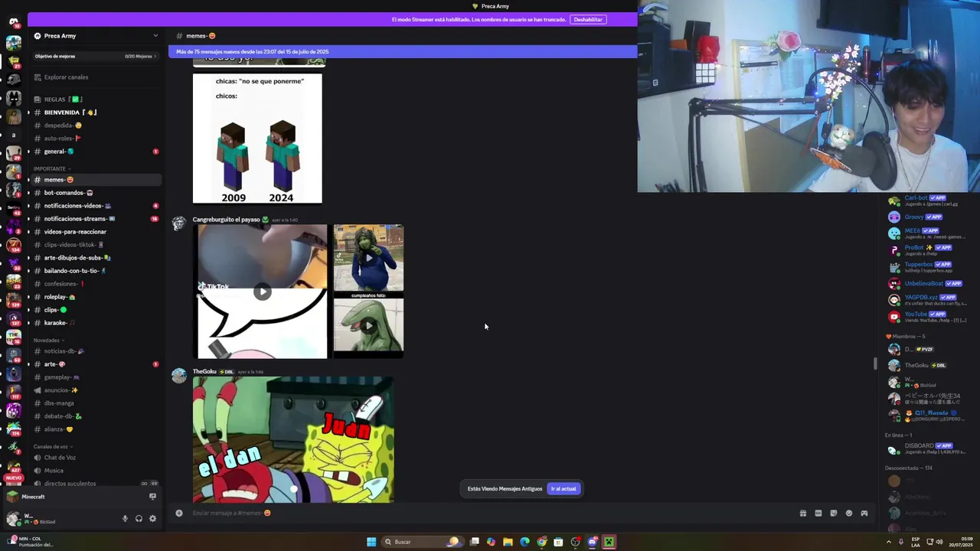This screenshot has height=551, width=980.
Task: Open the SpongeBob el dan Juan meme
Action: [293, 439]
